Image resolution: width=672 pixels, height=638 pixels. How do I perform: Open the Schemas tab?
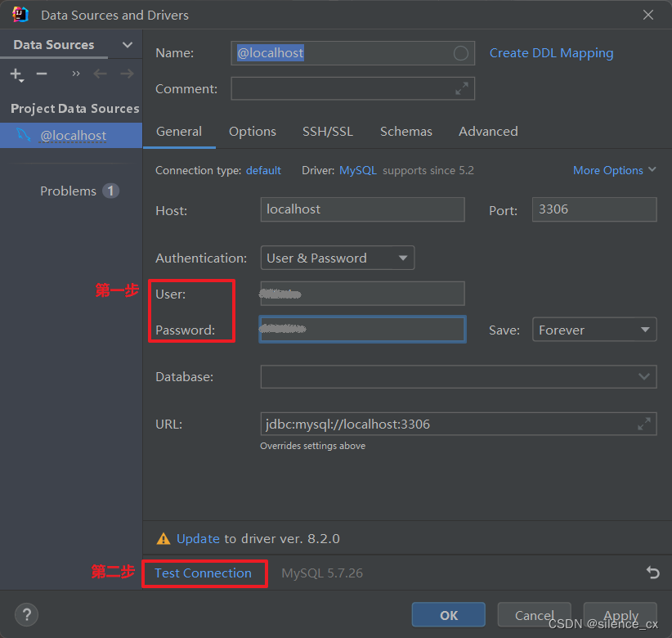406,131
